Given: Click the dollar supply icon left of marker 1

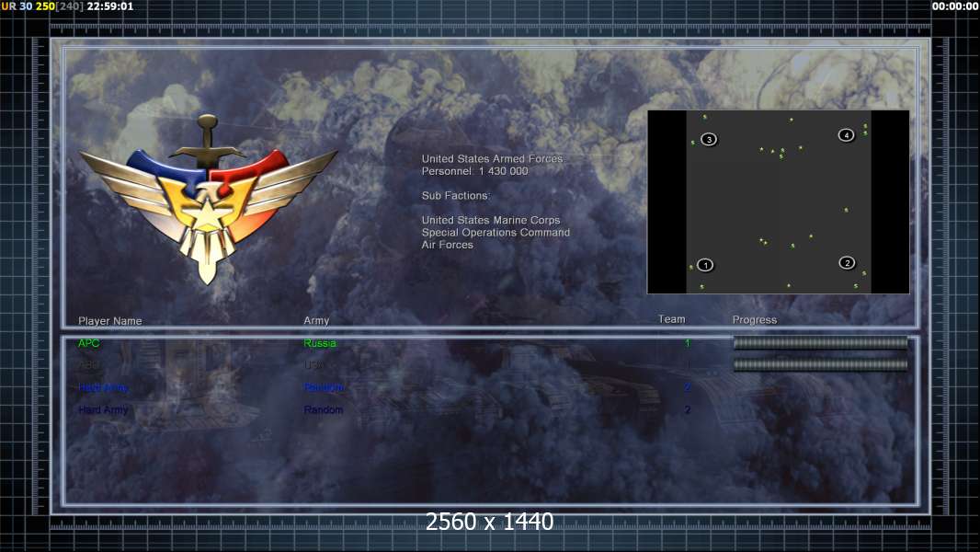Looking at the screenshot, I should (690, 268).
